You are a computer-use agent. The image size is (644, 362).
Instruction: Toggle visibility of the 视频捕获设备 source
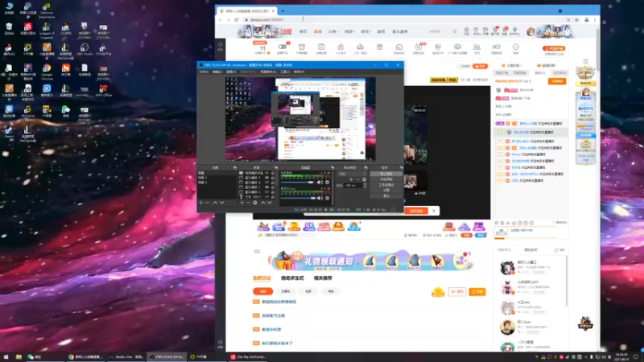click(267, 173)
